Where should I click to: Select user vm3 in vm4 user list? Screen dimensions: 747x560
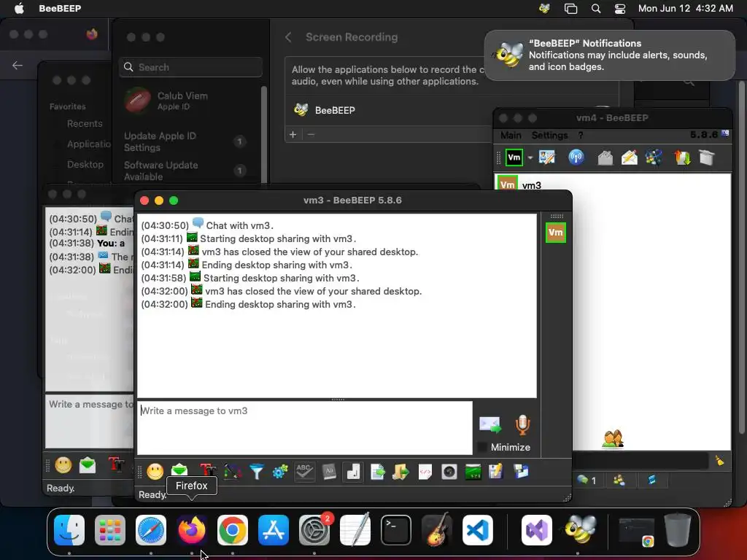tap(613, 184)
